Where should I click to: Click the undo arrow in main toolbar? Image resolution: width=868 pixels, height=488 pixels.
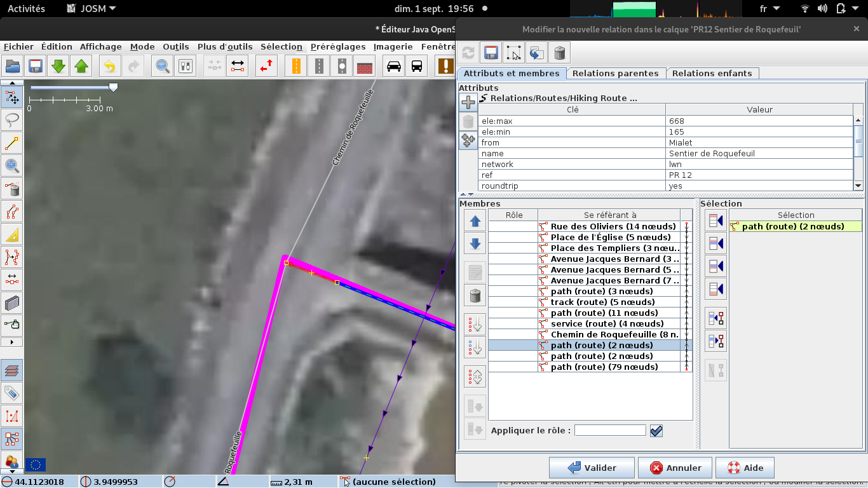click(x=109, y=66)
